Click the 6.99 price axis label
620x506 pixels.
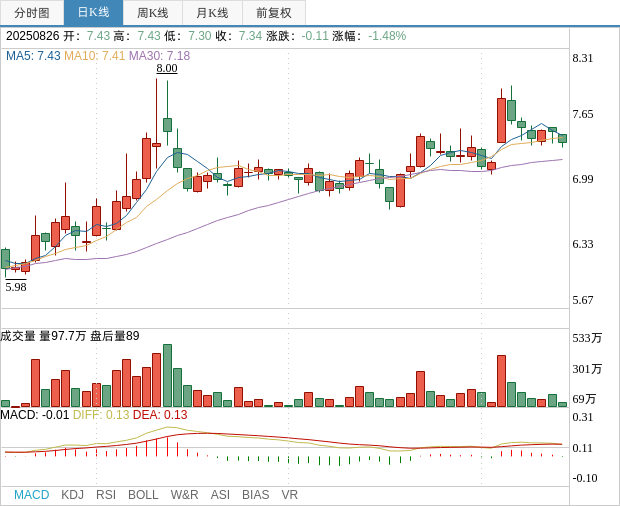point(583,179)
